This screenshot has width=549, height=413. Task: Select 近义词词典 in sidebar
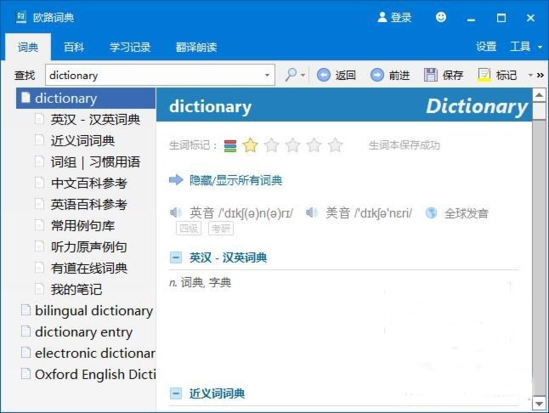tap(83, 141)
